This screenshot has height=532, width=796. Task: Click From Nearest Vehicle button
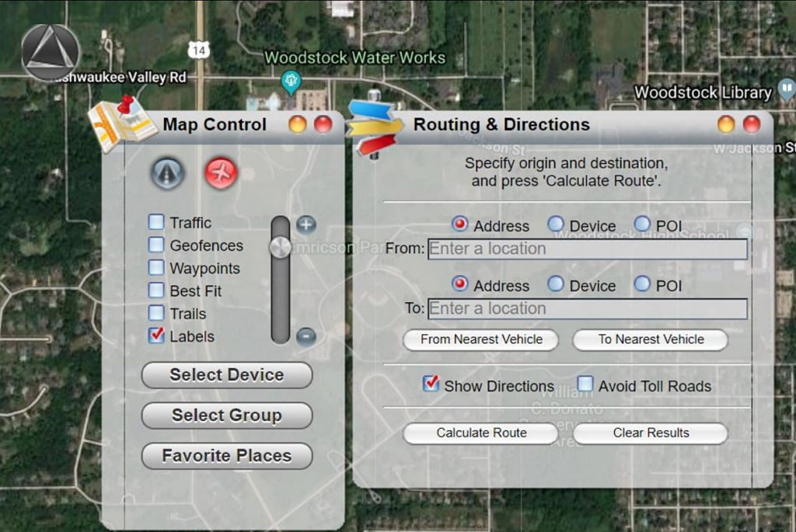(x=480, y=340)
